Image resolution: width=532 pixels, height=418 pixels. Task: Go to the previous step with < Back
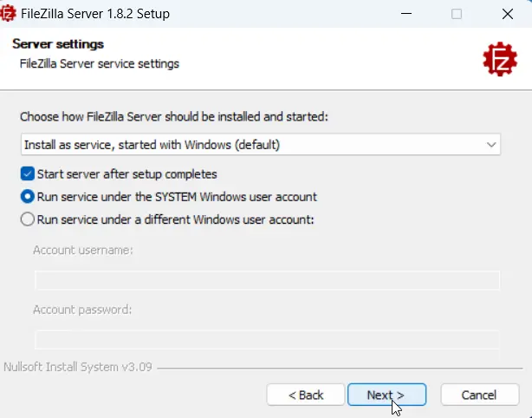[x=306, y=395]
